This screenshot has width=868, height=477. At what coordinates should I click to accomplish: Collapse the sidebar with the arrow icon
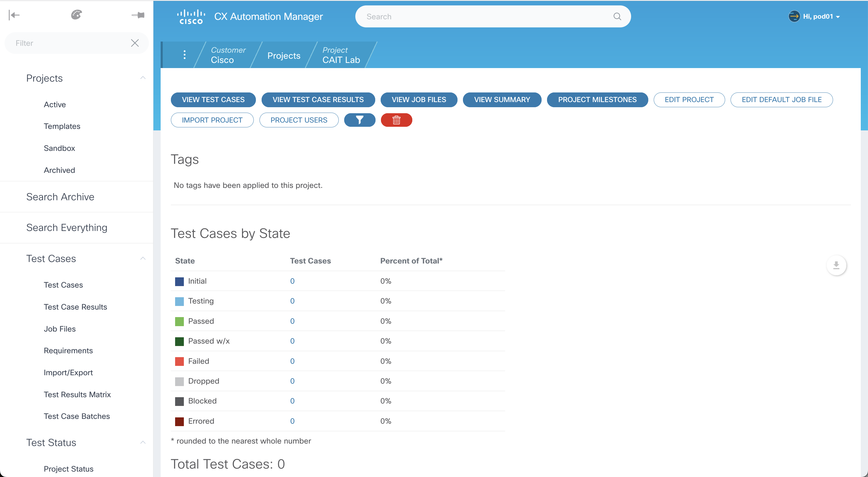click(14, 15)
